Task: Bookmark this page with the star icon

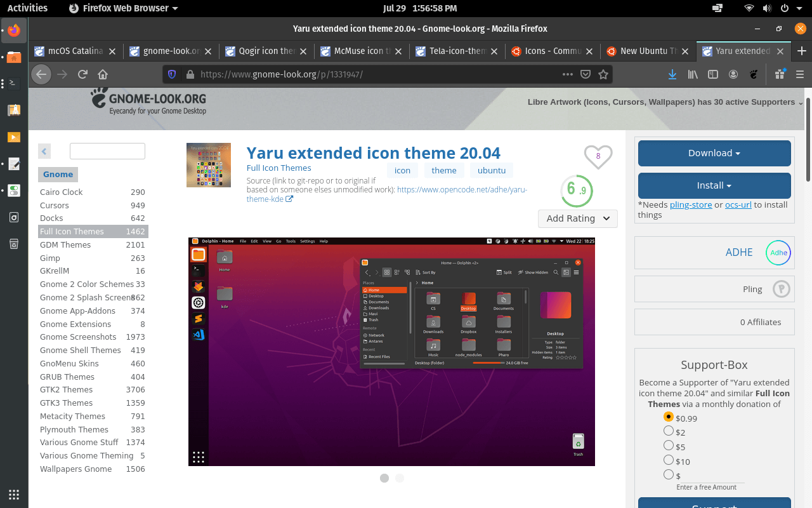Action: (603, 74)
